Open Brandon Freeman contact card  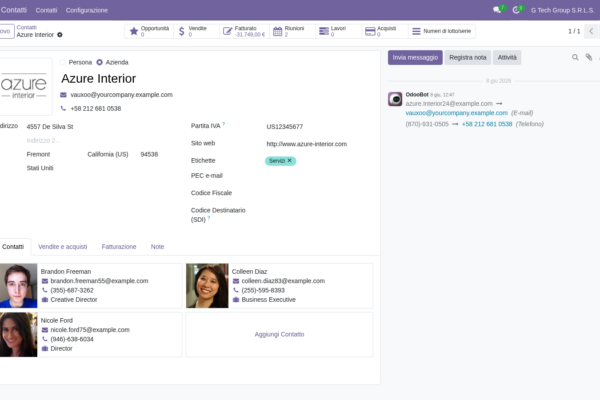coord(91,286)
